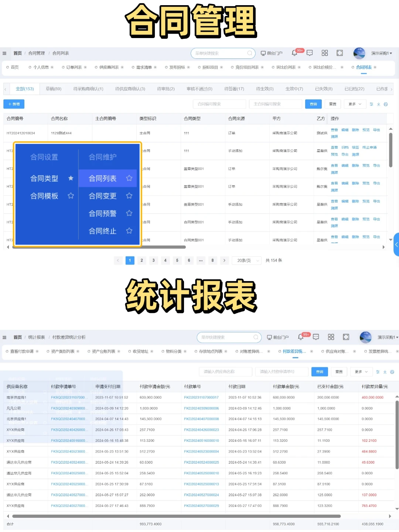399x532 pixels.
Task: Go to page 3 in pagination
Action: coord(153,260)
